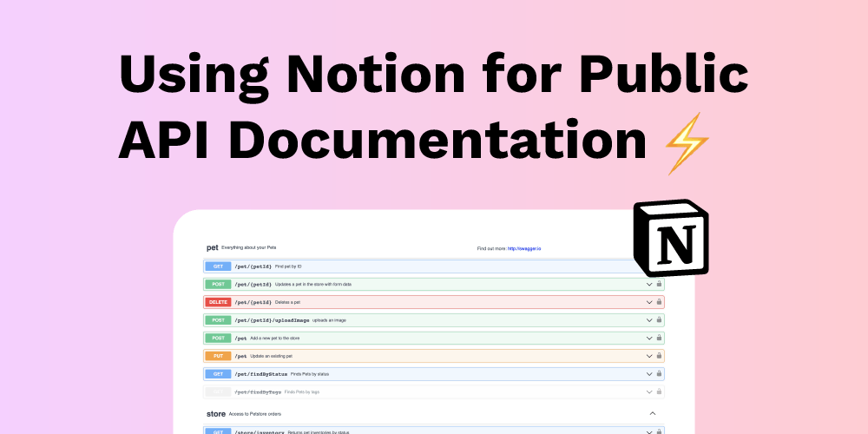This screenshot has height=434, width=868.
Task: Click 'Update an existing pet' summary text
Action: (271, 356)
